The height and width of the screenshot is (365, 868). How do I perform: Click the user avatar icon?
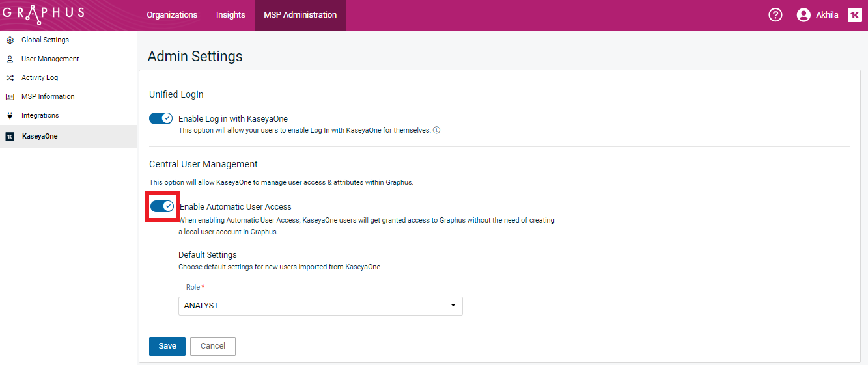pyautogui.click(x=804, y=15)
